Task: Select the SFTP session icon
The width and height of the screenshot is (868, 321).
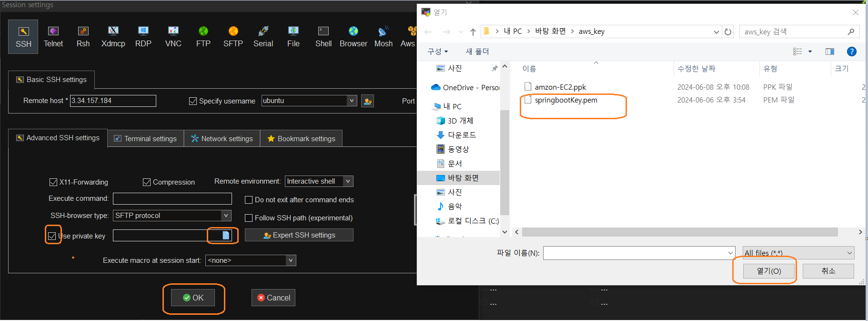Action: point(233,37)
